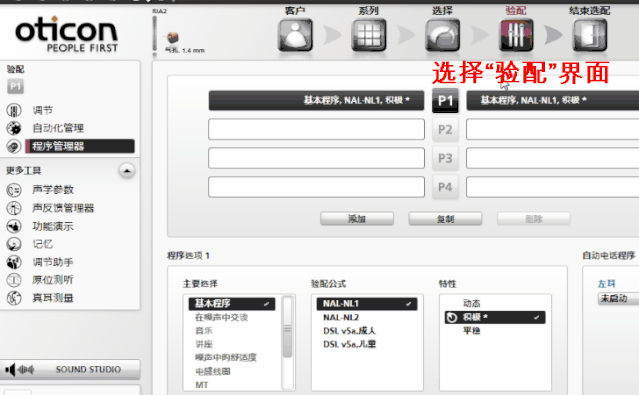Select the P2 program button
This screenshot has height=395, width=639.
click(x=445, y=130)
